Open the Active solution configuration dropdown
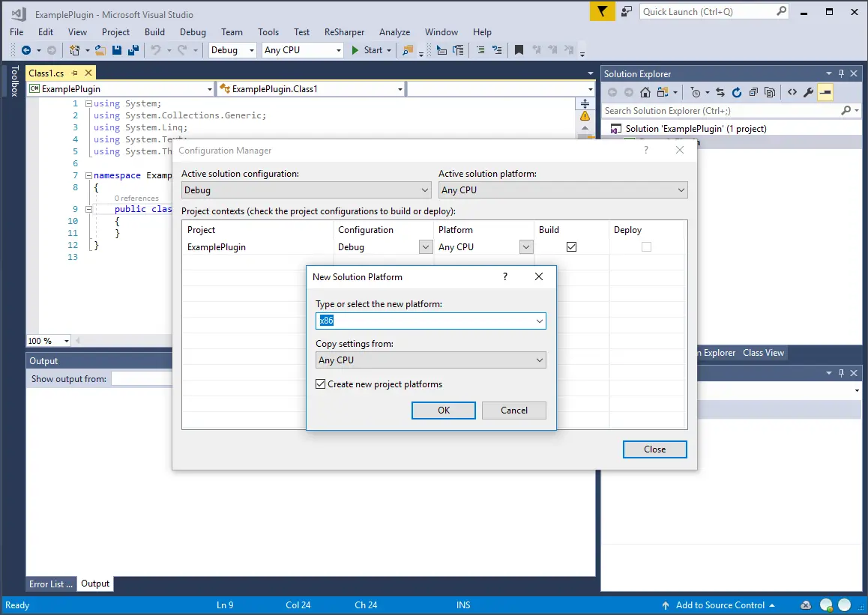868x615 pixels. (306, 190)
